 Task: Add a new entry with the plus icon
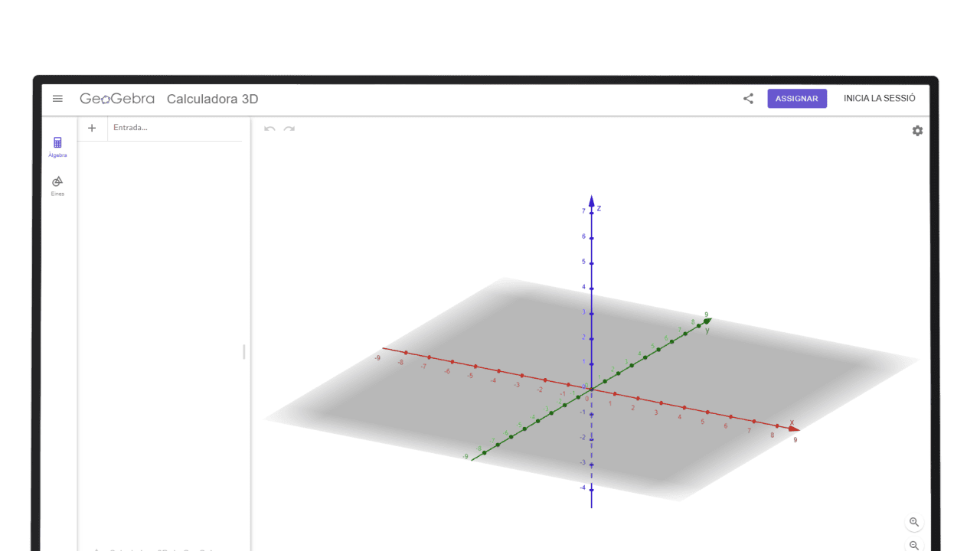[x=92, y=127]
